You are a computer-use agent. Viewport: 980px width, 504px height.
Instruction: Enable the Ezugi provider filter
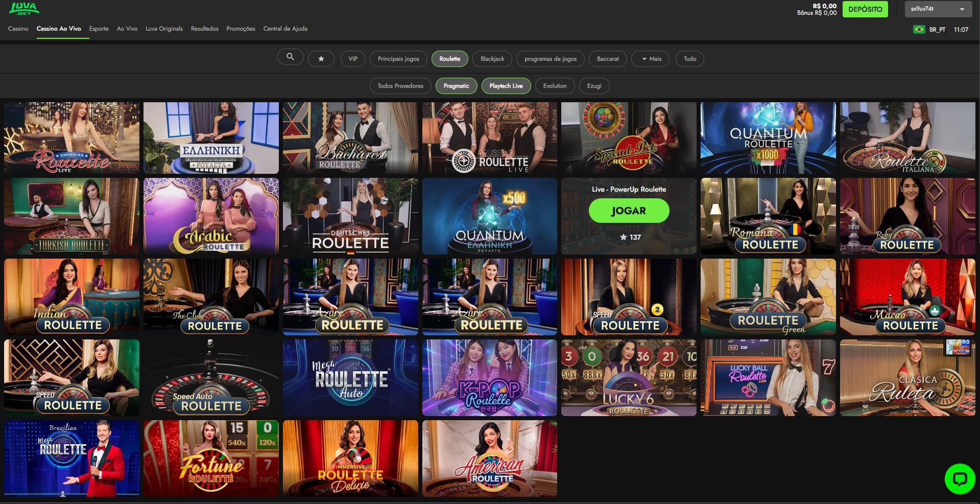pyautogui.click(x=594, y=86)
